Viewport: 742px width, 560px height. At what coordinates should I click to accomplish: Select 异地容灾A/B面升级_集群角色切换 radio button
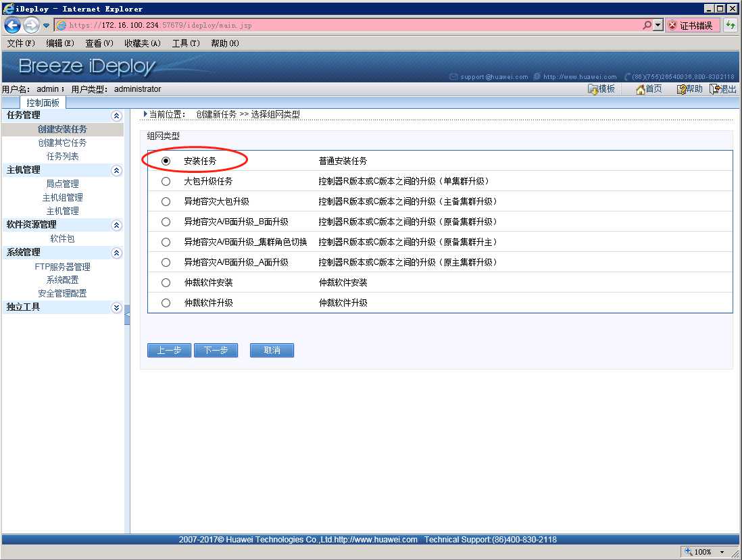(166, 242)
